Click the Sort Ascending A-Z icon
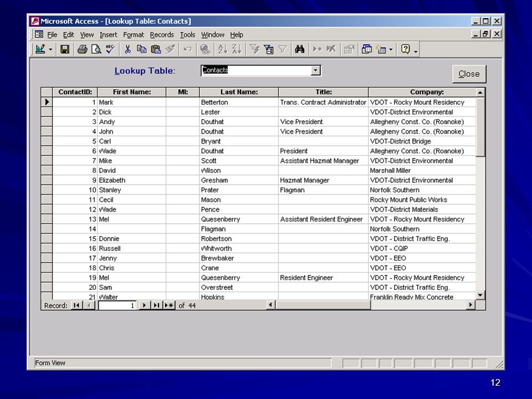Image resolution: width=532 pixels, height=399 pixels. [x=223, y=49]
